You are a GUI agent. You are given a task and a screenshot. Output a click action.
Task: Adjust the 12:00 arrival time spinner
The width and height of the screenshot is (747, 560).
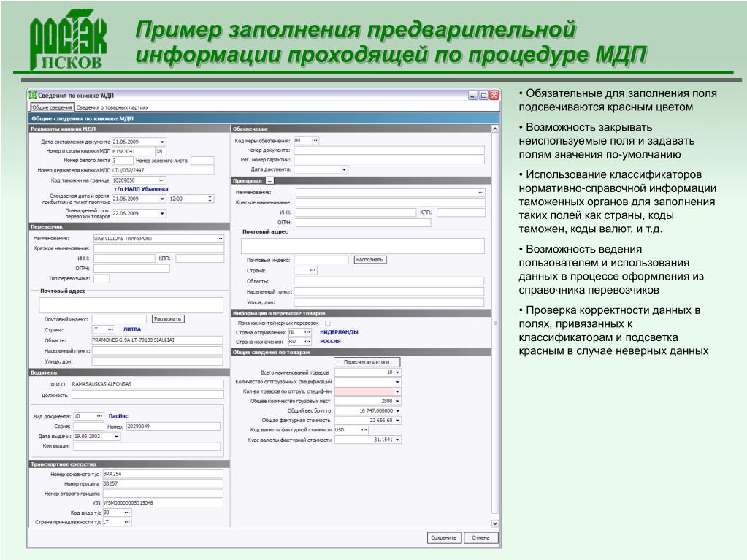click(x=210, y=199)
